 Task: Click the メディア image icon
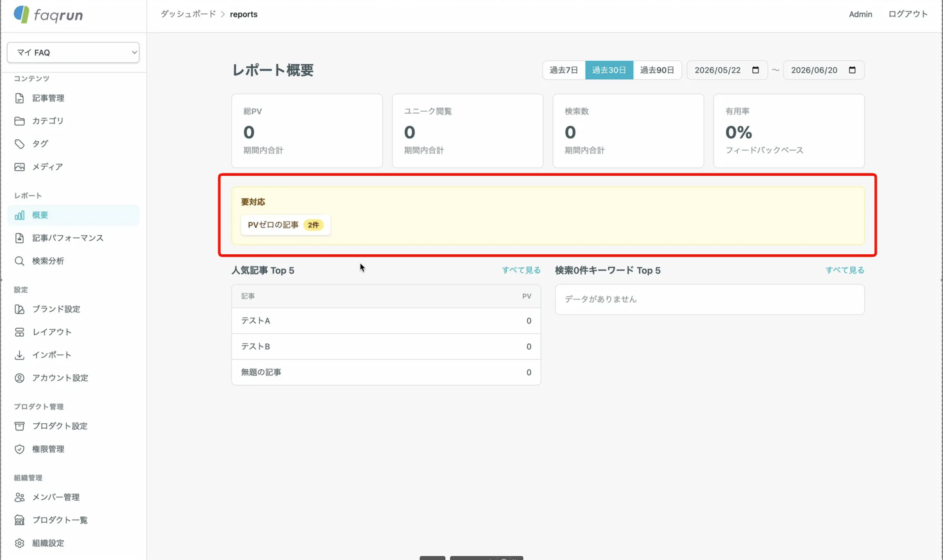(19, 167)
